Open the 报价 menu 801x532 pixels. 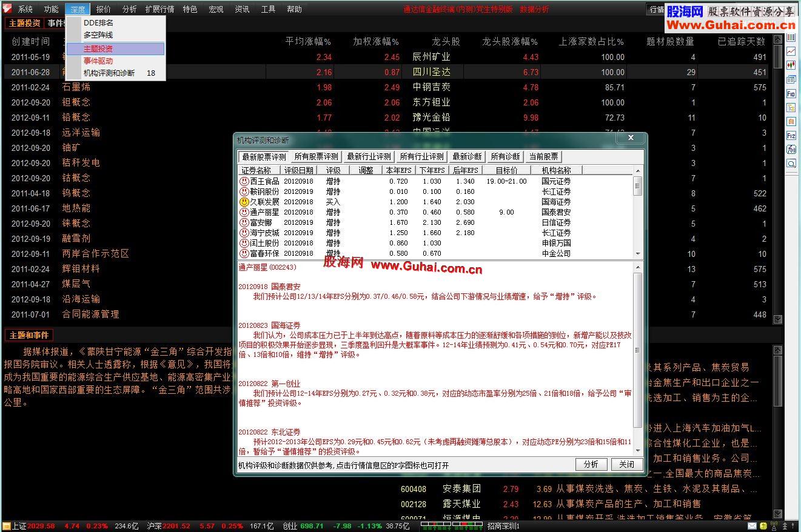coord(104,9)
